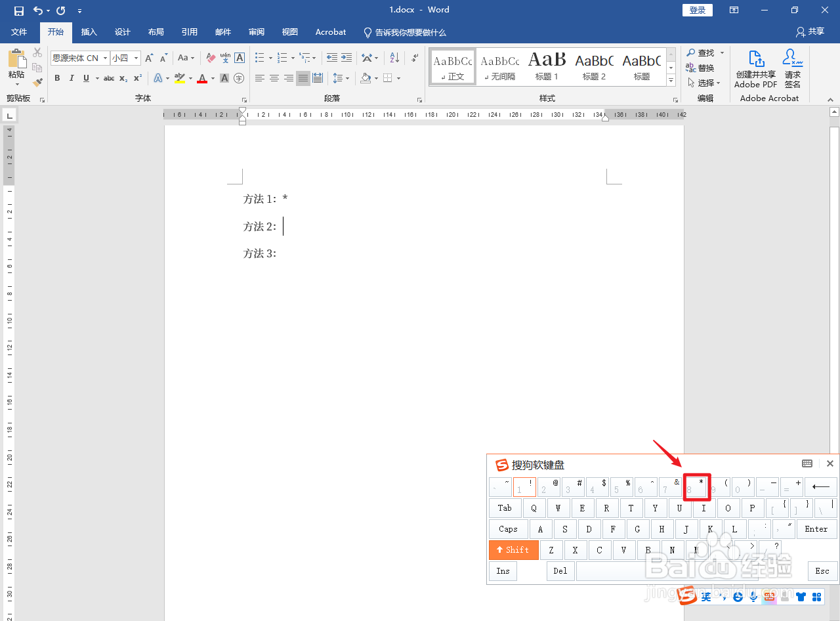Apply enclosed character (字) icon
840x621 pixels.
(239, 78)
